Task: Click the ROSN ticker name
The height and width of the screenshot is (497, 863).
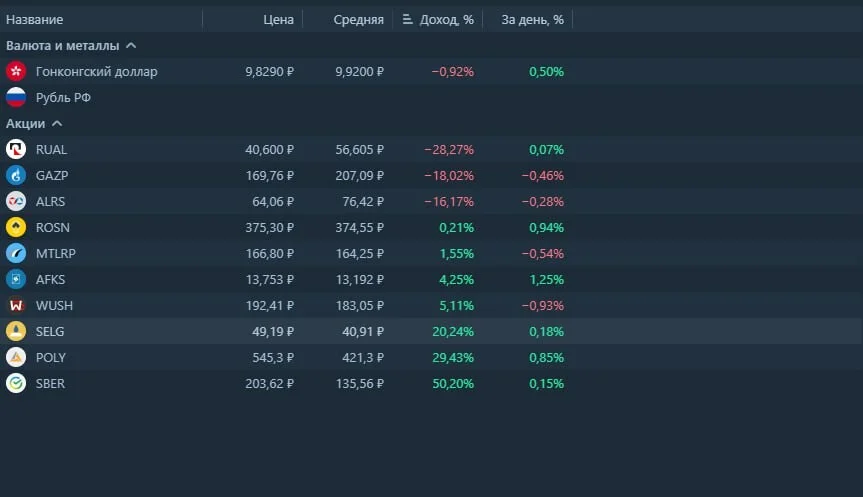Action: (x=53, y=227)
